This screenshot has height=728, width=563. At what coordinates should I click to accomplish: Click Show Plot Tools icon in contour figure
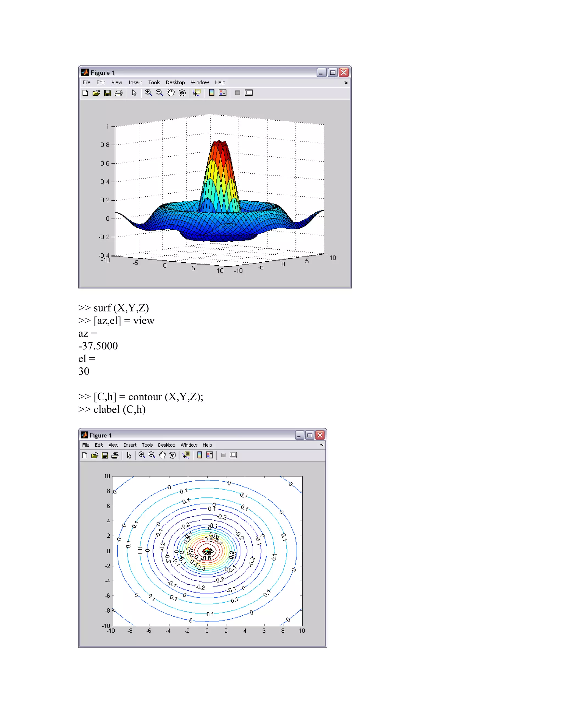[233, 455]
